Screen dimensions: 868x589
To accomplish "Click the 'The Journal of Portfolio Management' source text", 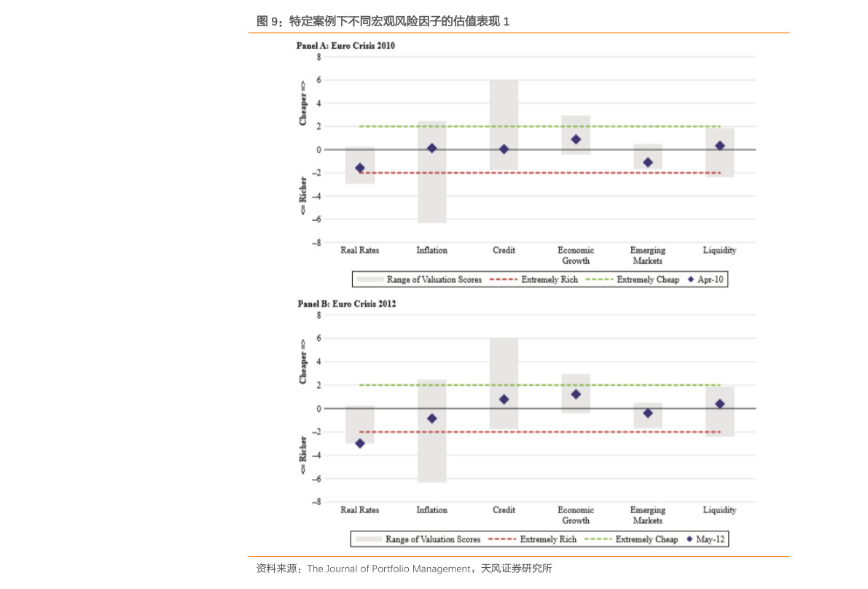I will pos(388,569).
